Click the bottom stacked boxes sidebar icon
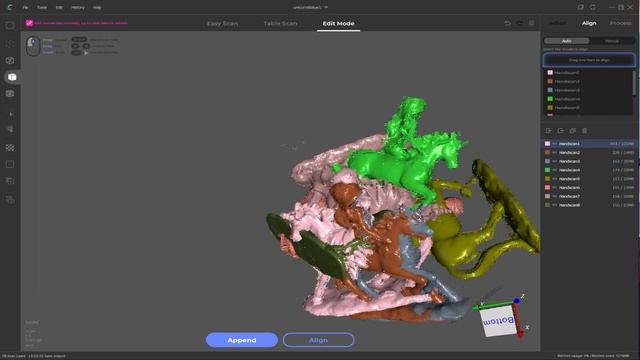640x360 pixels. click(10, 200)
